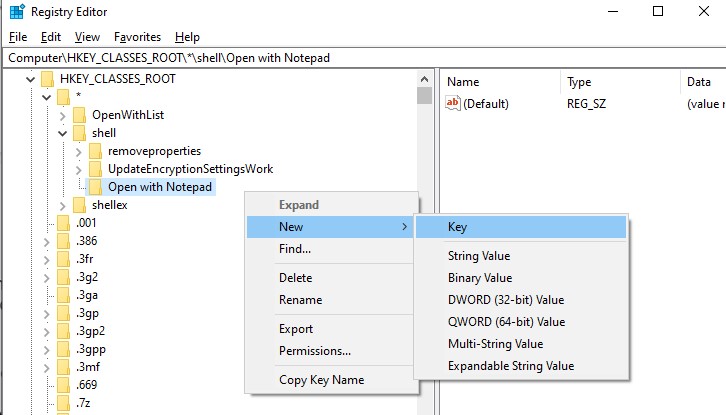
Task: Expand the .386 key node
Action: (46, 241)
